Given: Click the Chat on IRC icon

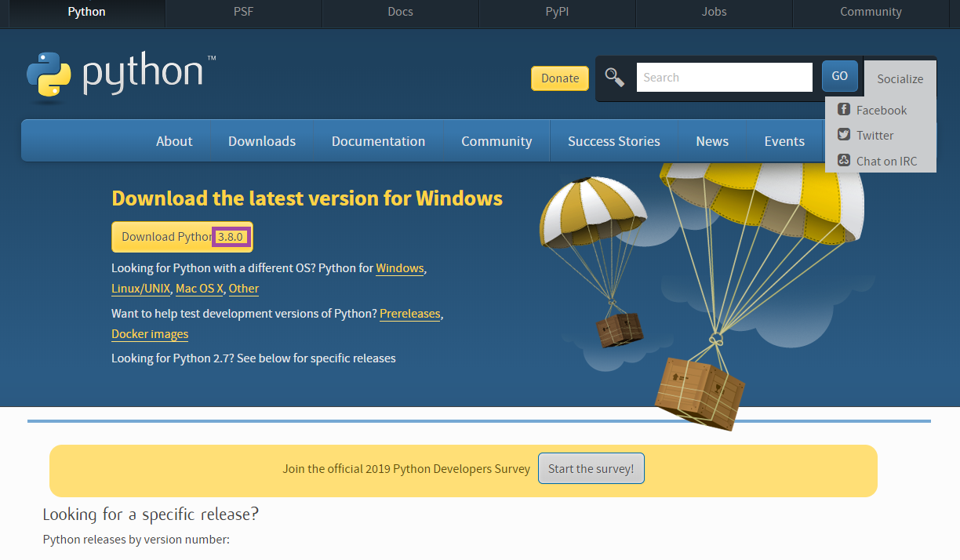Looking at the screenshot, I should [x=844, y=160].
